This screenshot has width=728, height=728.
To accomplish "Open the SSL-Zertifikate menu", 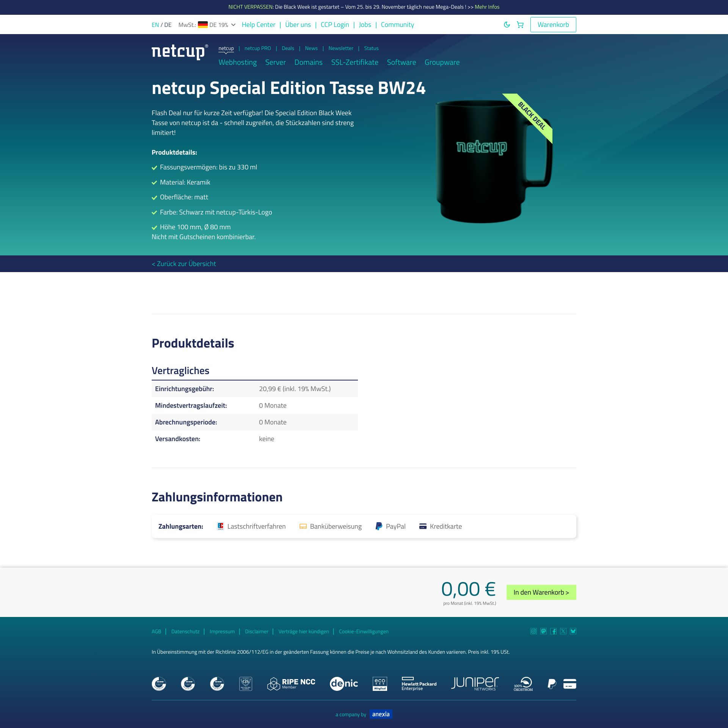I will click(355, 62).
